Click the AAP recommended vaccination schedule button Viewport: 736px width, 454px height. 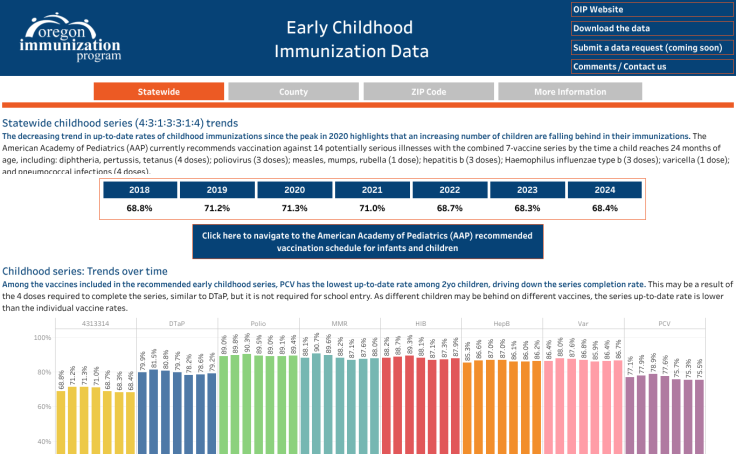[366, 242]
